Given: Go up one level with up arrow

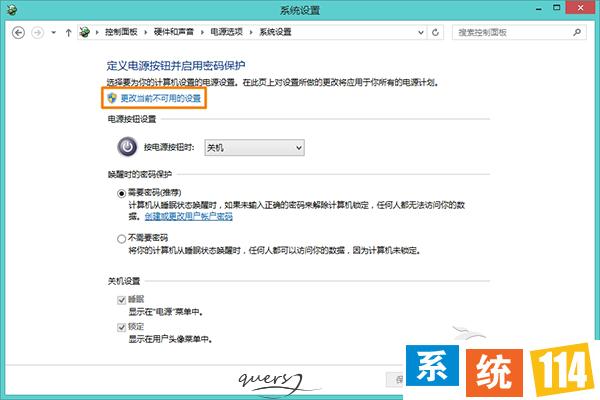Looking at the screenshot, I should pyautogui.click(x=68, y=33).
